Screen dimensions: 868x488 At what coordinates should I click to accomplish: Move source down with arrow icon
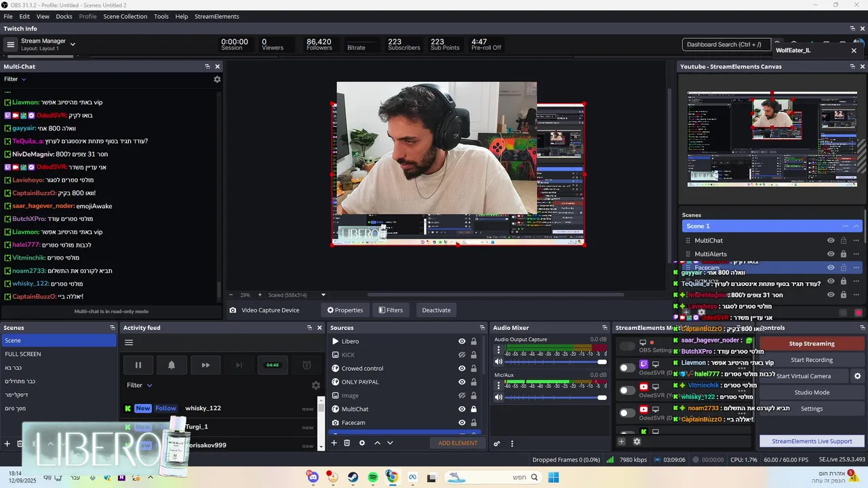point(390,443)
